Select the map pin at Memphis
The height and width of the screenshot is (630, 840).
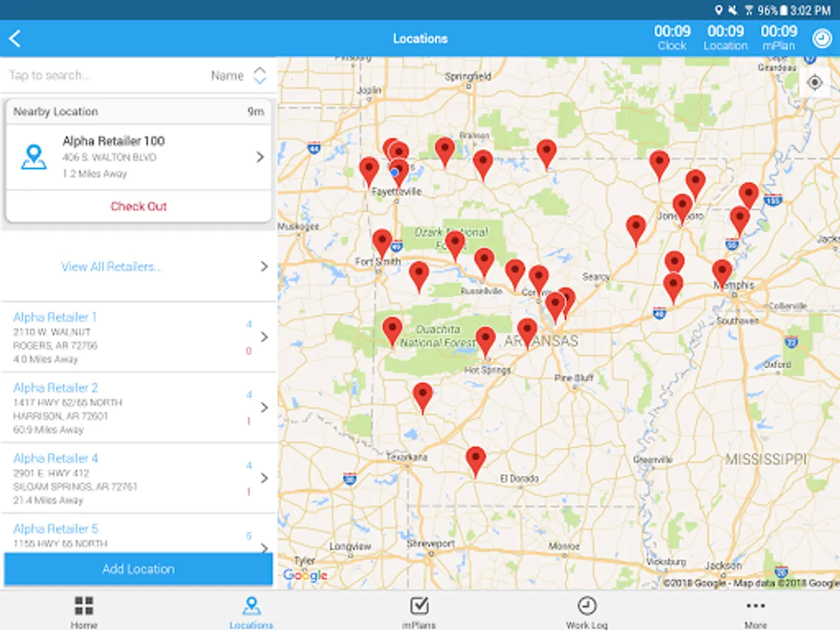point(722,274)
